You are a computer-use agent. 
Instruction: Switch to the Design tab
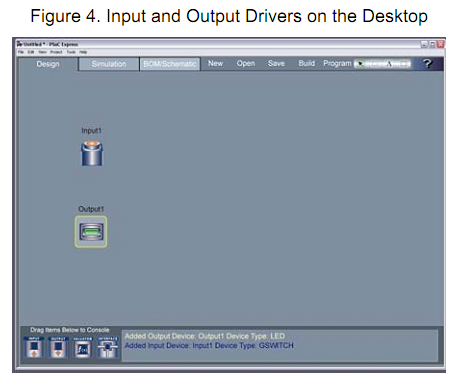coord(48,64)
